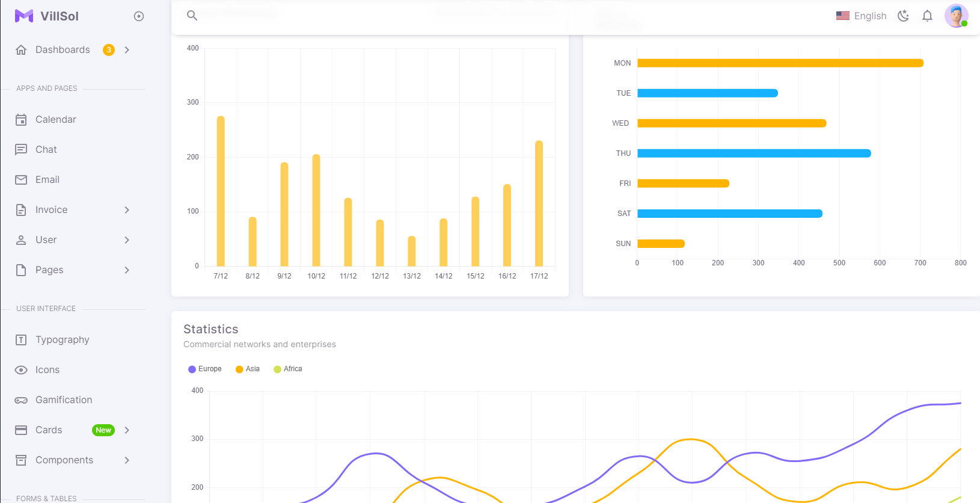The height and width of the screenshot is (503, 980).
Task: Open the notifications bell
Action: coord(927,16)
